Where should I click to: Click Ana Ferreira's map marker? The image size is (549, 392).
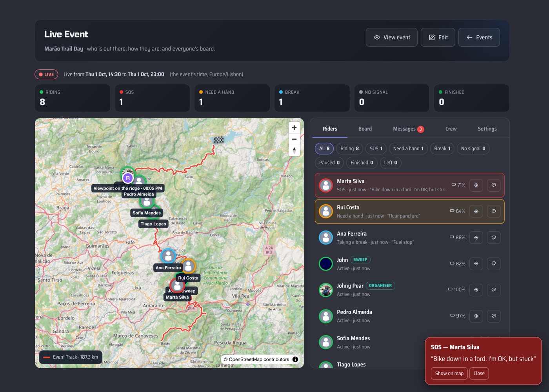(168, 256)
